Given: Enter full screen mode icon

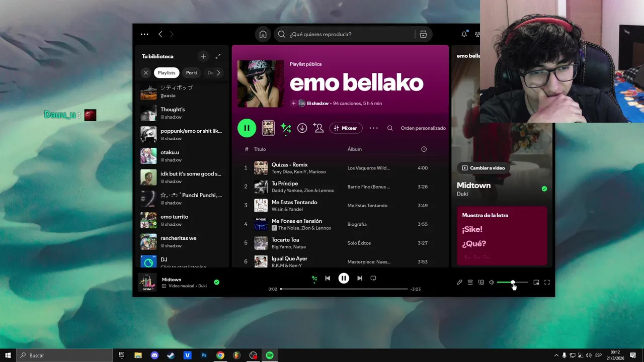Looking at the screenshot, I should point(547,283).
